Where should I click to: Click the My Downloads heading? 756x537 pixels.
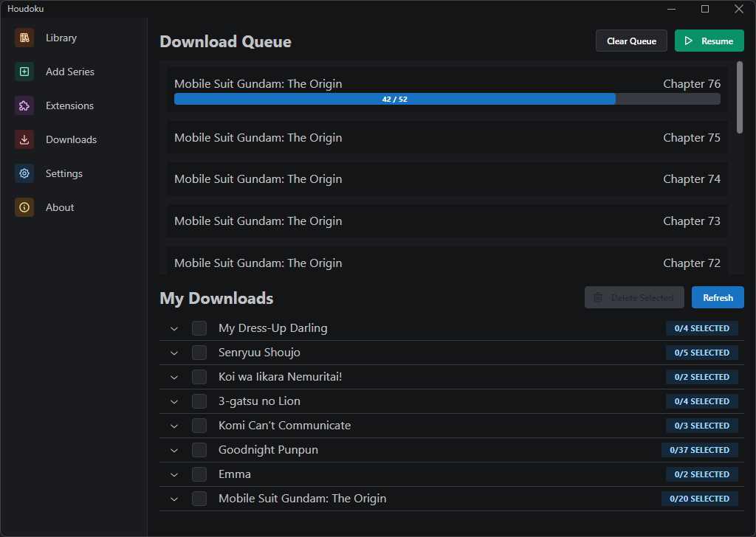(216, 299)
